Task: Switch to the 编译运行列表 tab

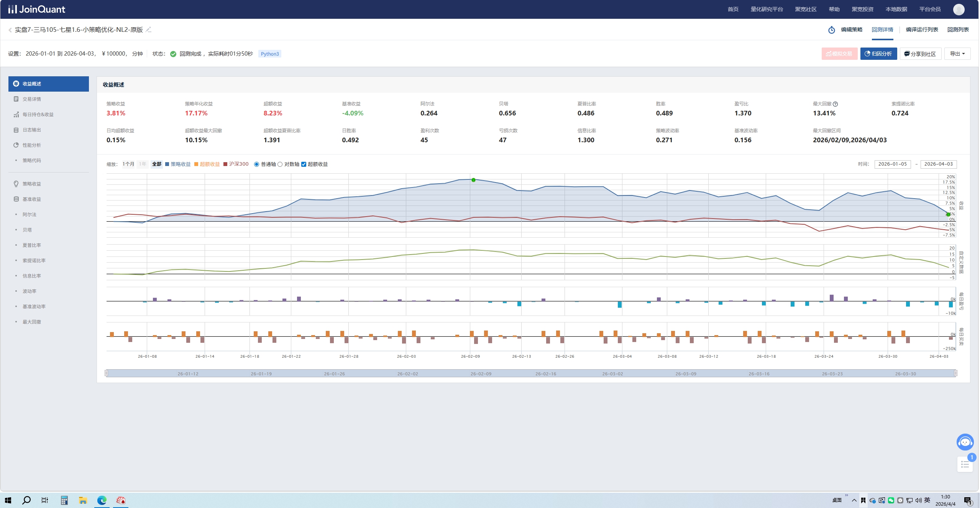Action: 922,30
